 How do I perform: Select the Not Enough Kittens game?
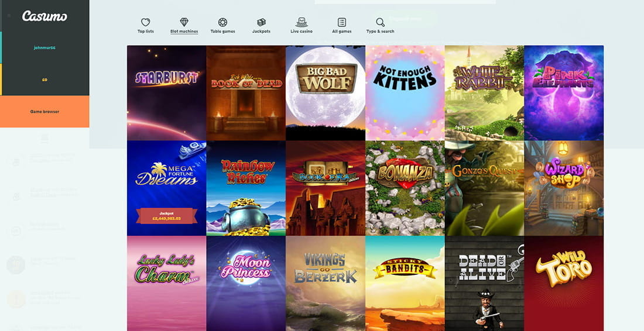click(405, 93)
